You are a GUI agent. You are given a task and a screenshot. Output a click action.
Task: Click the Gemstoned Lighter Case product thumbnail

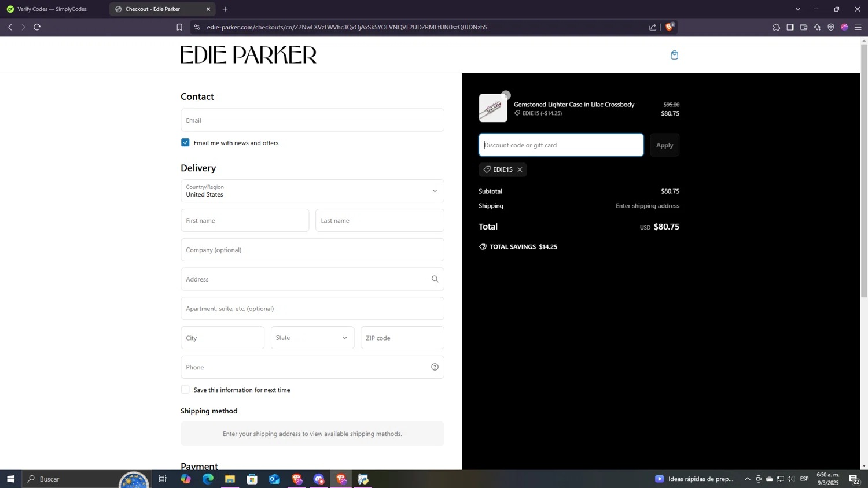[493, 108]
